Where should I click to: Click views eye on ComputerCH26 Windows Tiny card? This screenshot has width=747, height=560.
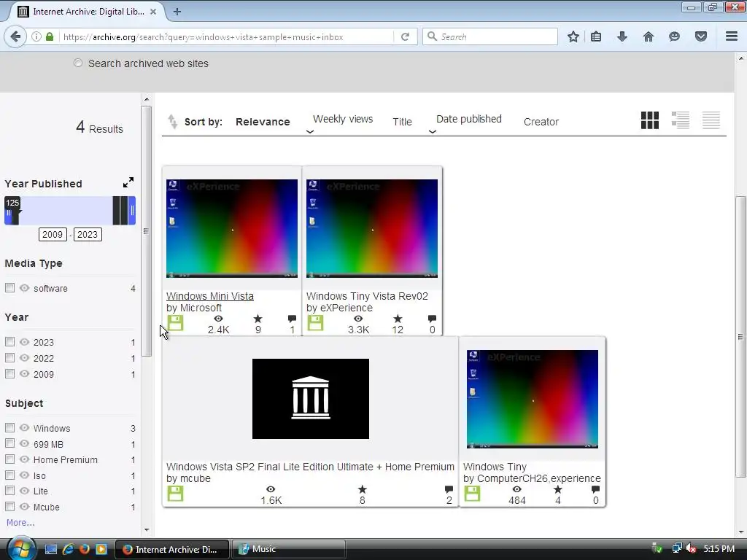(x=516, y=489)
